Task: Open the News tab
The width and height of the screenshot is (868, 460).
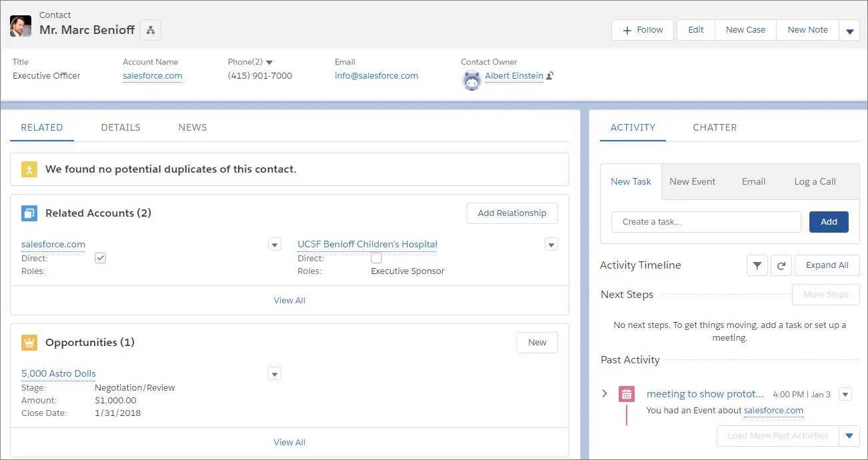Action: pyautogui.click(x=193, y=127)
